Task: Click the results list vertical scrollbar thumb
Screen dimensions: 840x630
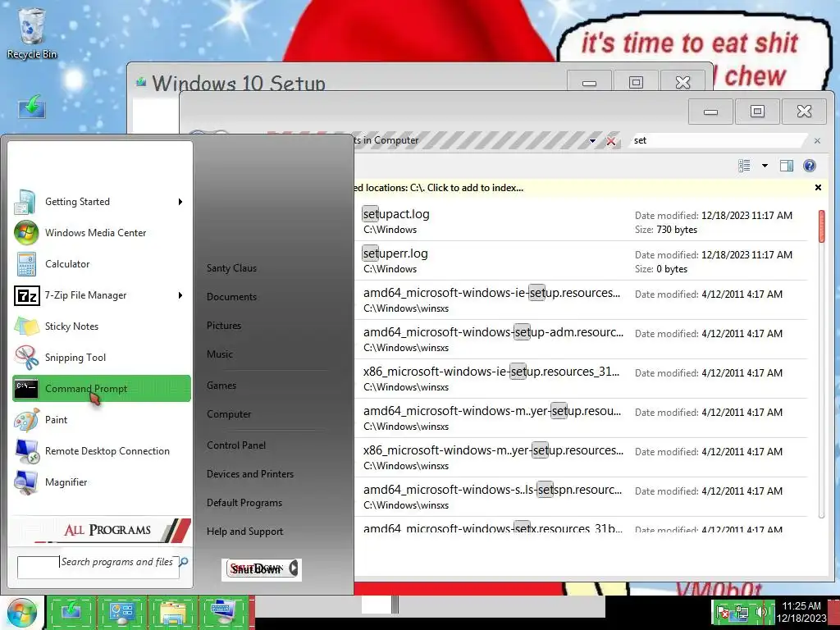Action: tap(822, 226)
